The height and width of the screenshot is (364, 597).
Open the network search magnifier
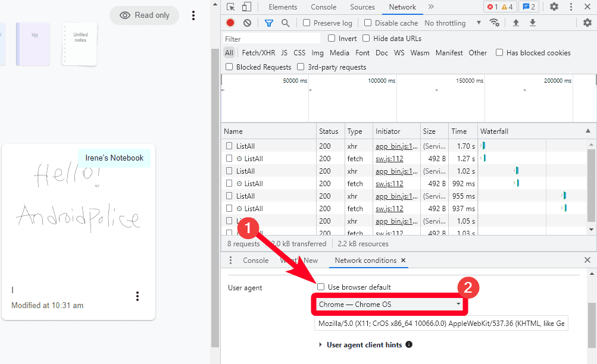point(285,23)
